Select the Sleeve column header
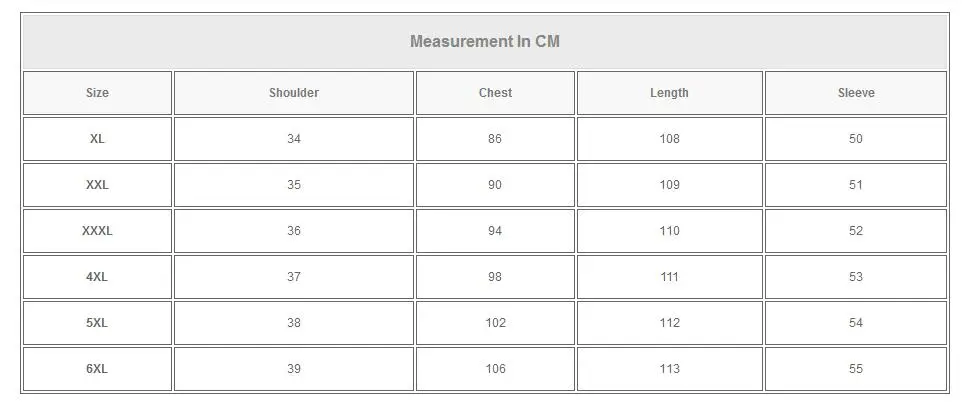This screenshot has width=967, height=403. [856, 93]
